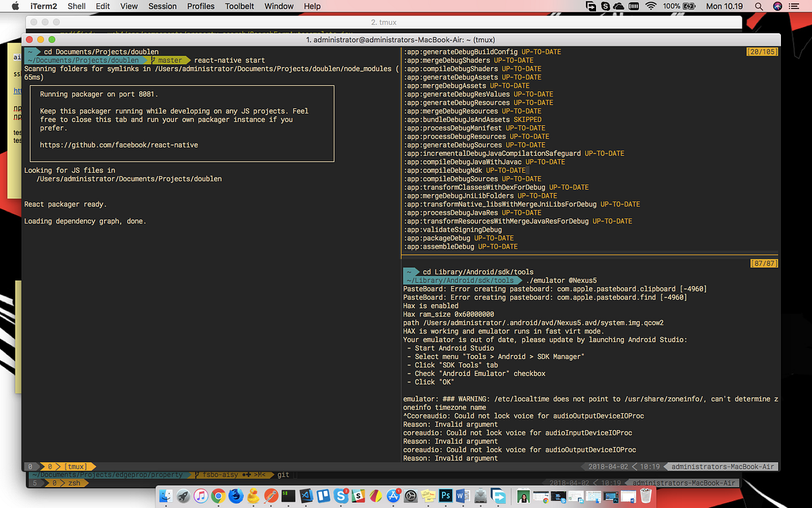Click the [20/105] scroll position indicator
Image resolution: width=812 pixels, height=508 pixels.
(763, 51)
